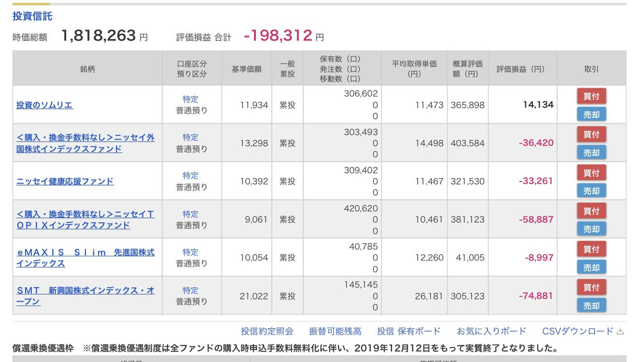Click loss value -33,261
The height and width of the screenshot is (362, 644).
coord(536,181)
